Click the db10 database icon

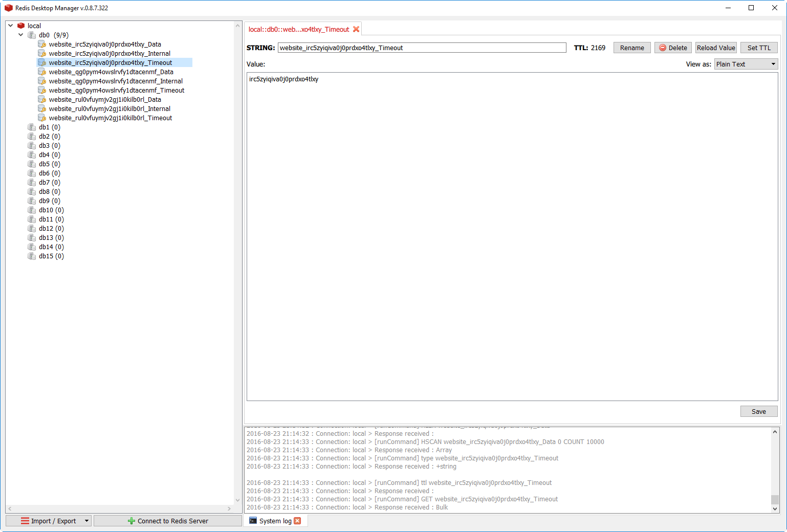[32, 210]
